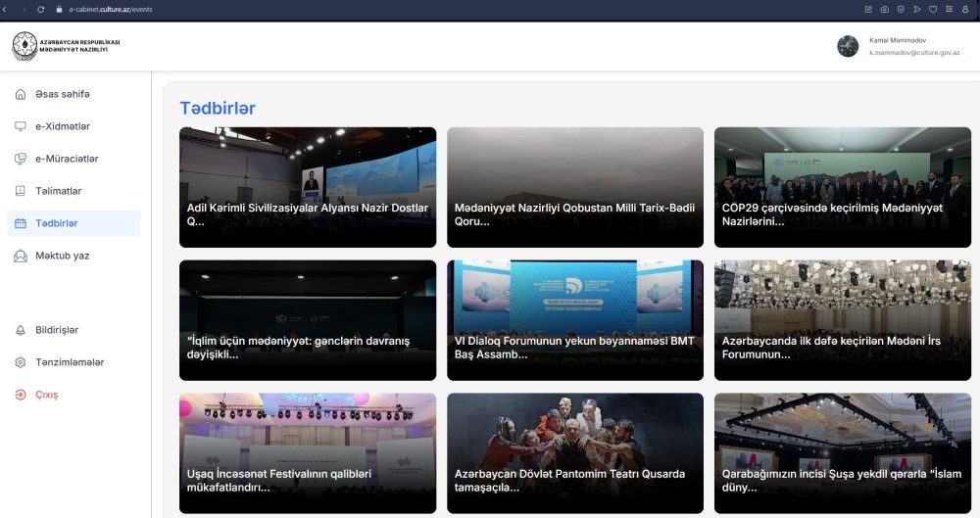
Task: Open the Əsas səhifə home icon
Action: [x=21, y=94]
